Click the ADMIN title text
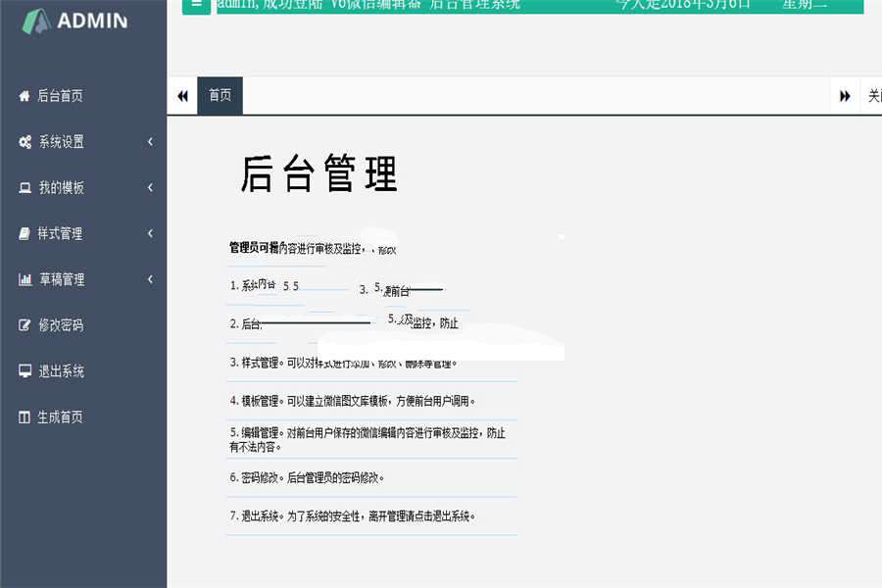This screenshot has height=588, width=882. (92, 22)
